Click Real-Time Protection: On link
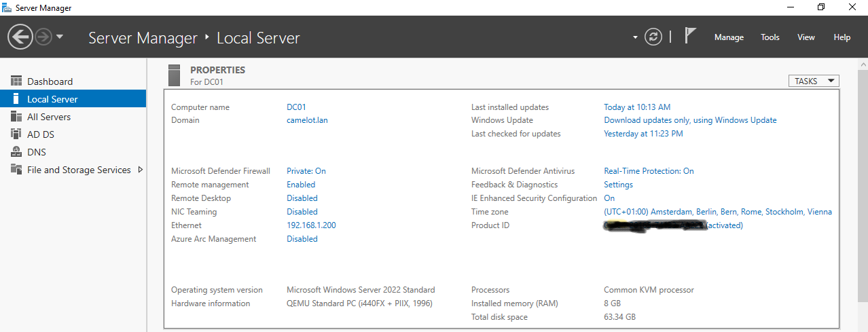The width and height of the screenshot is (868, 332). [x=649, y=171]
